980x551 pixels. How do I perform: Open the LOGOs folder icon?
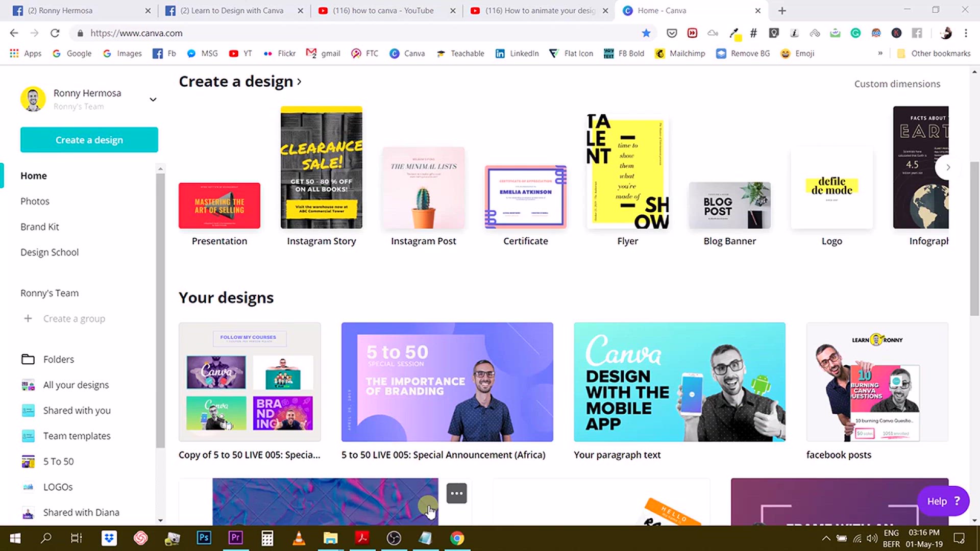click(x=28, y=487)
